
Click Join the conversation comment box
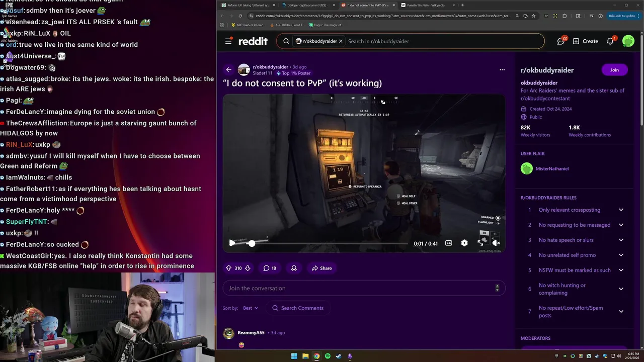(364, 288)
